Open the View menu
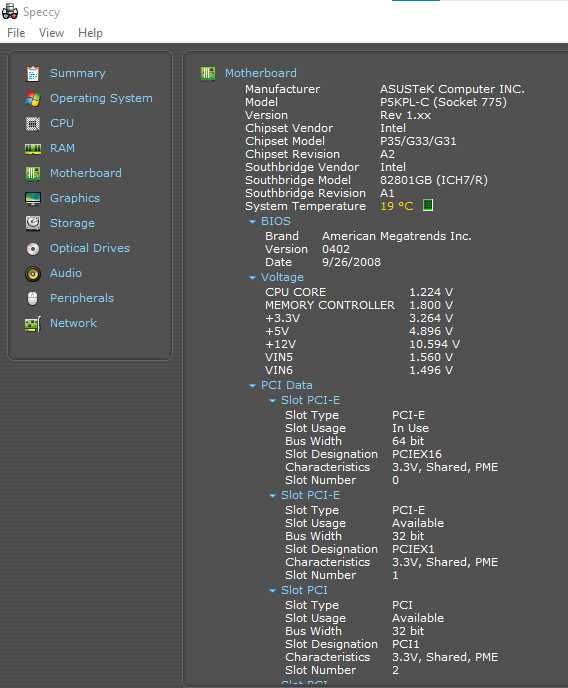The width and height of the screenshot is (568, 688). pyautogui.click(x=51, y=33)
